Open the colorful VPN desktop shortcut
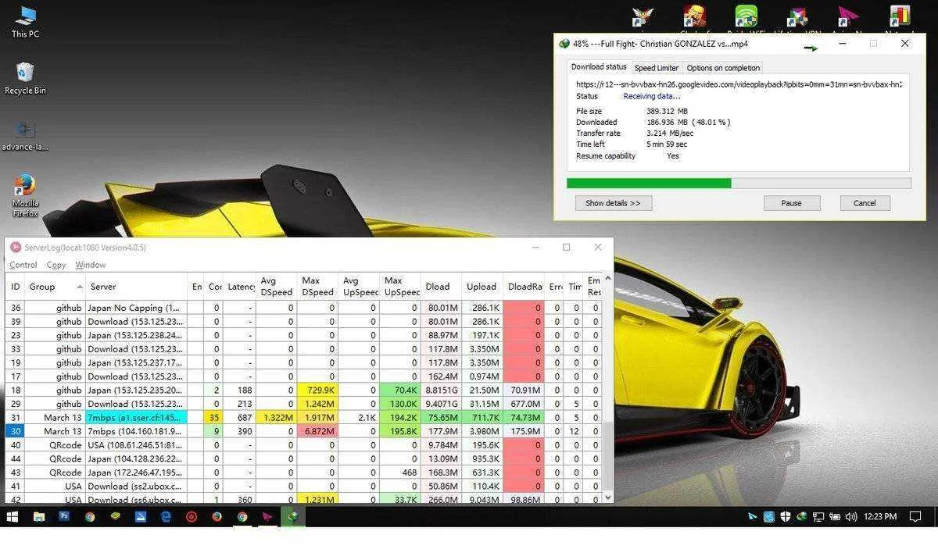The height and width of the screenshot is (560, 938). 797,17
